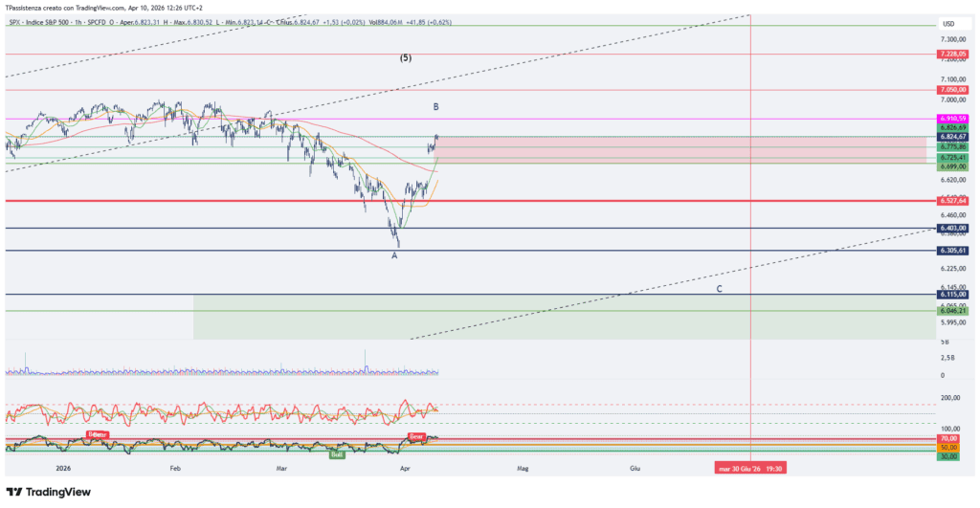Click the Apr label on the time axis
Screen dimensions: 980x508
pyautogui.click(x=404, y=469)
